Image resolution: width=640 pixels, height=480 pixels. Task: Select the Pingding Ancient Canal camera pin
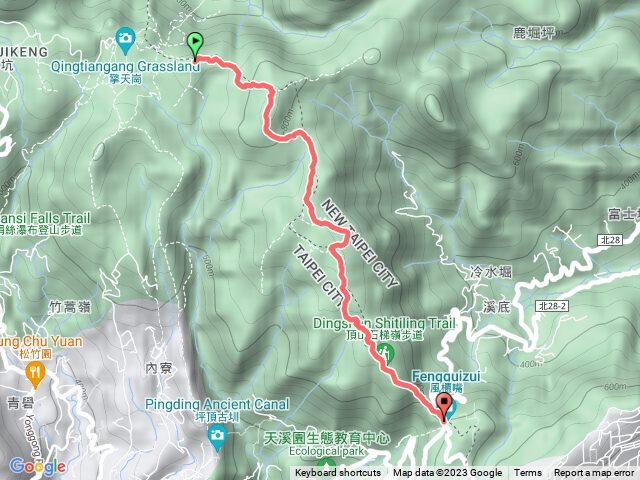[217, 438]
